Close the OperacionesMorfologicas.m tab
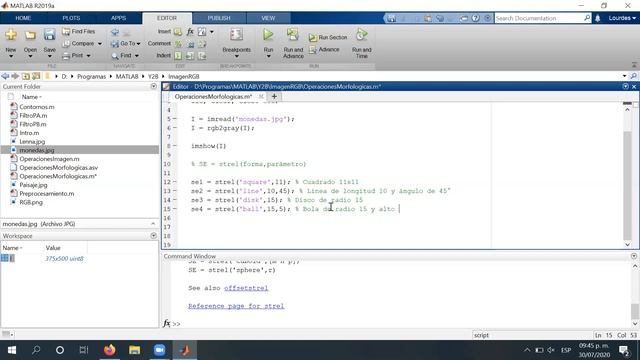Viewport: 640px width, 360px height. click(x=261, y=97)
